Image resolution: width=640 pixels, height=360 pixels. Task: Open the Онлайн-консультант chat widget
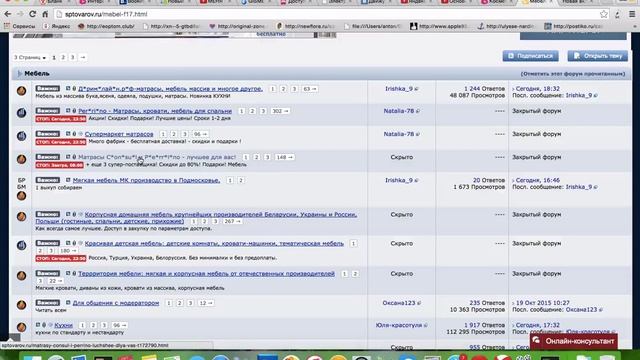coord(574,341)
